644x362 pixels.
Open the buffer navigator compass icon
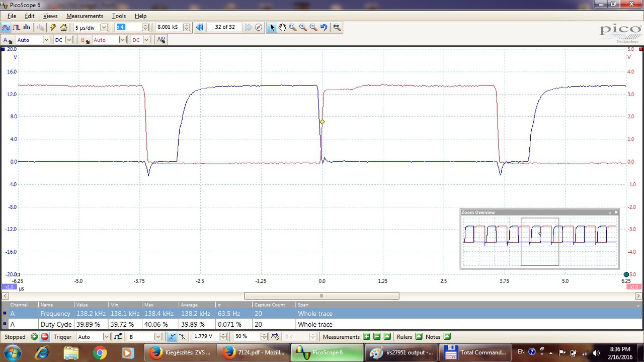pyautogui.click(x=259, y=27)
